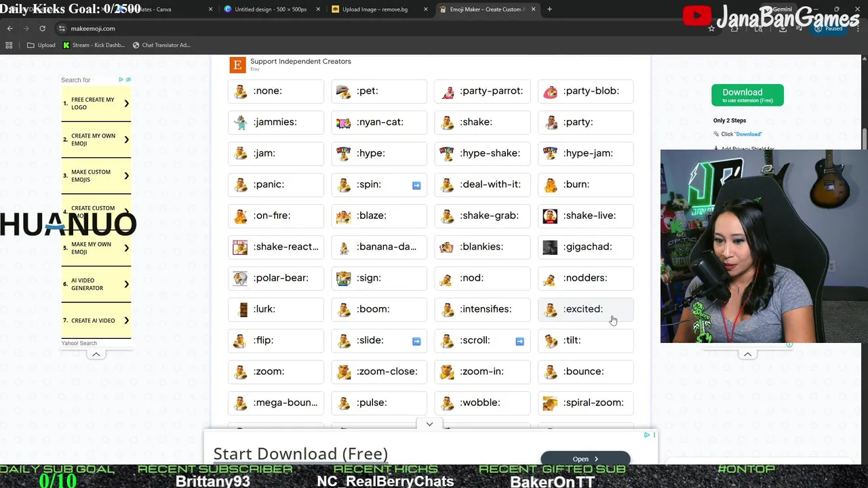Choose the :panic: emoji

point(276,184)
